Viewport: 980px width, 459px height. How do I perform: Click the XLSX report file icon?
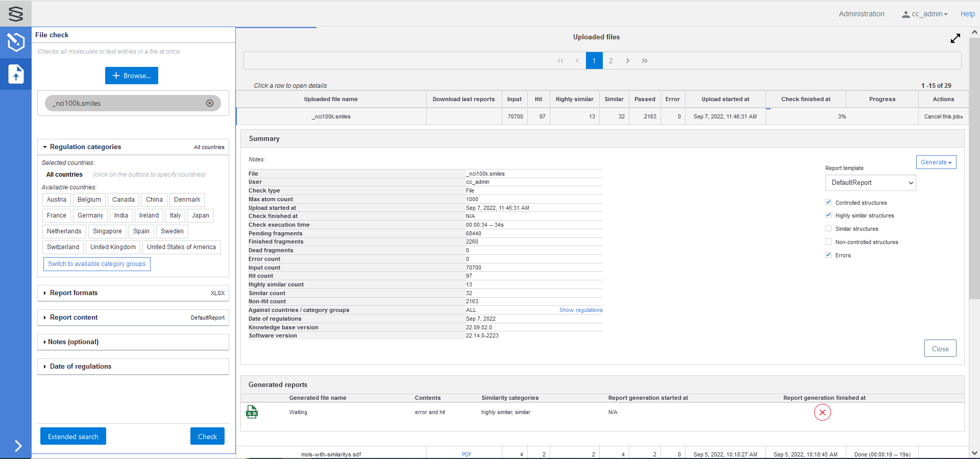pos(252,412)
